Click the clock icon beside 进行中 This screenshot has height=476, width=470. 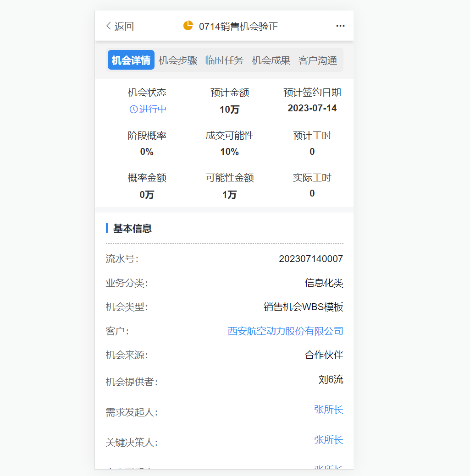pos(133,109)
